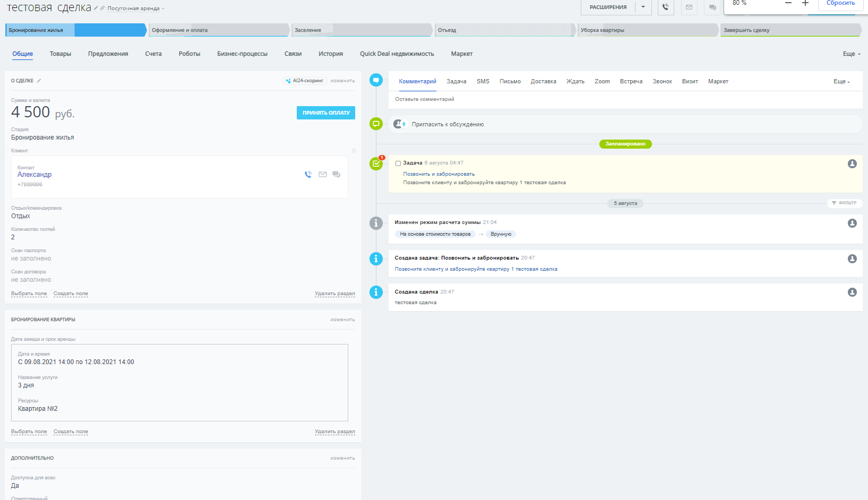The image size is (868, 500).
Task: Click the pencil icon next to О сделке
Action: click(39, 81)
